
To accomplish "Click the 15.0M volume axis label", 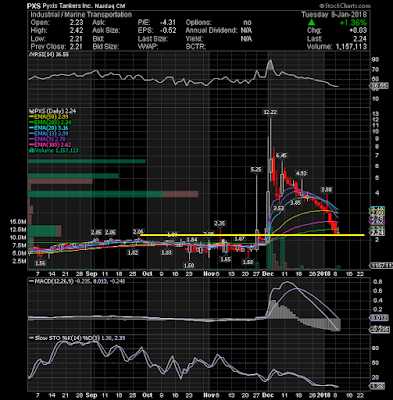I will click(18, 221).
